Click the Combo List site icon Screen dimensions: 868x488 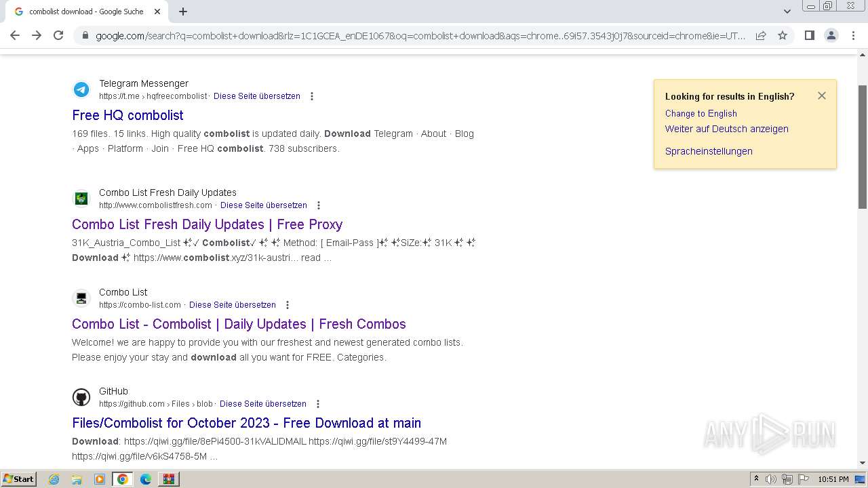tap(81, 298)
